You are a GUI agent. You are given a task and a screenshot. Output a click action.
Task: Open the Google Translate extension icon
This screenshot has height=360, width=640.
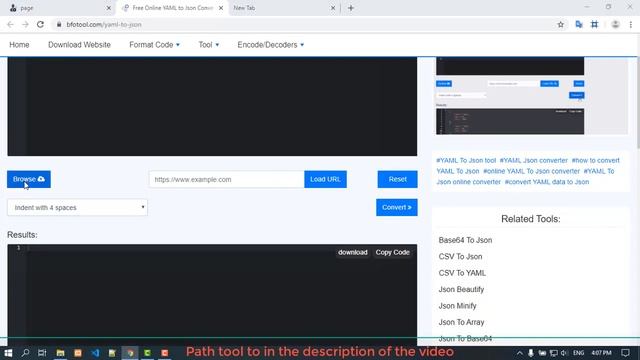pos(579,24)
